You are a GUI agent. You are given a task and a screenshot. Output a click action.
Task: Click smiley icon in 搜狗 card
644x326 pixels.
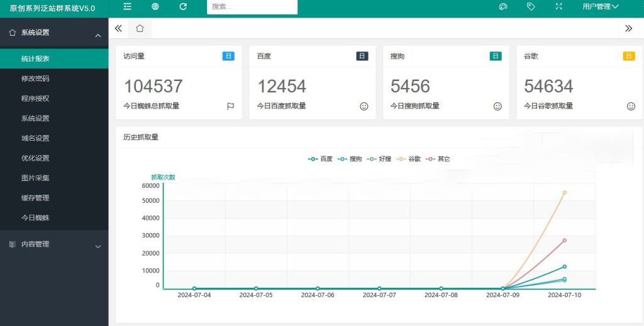tap(497, 106)
